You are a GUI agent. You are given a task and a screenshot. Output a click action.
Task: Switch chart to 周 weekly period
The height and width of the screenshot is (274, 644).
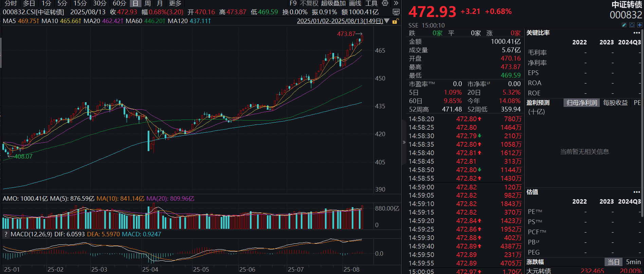(147, 3)
